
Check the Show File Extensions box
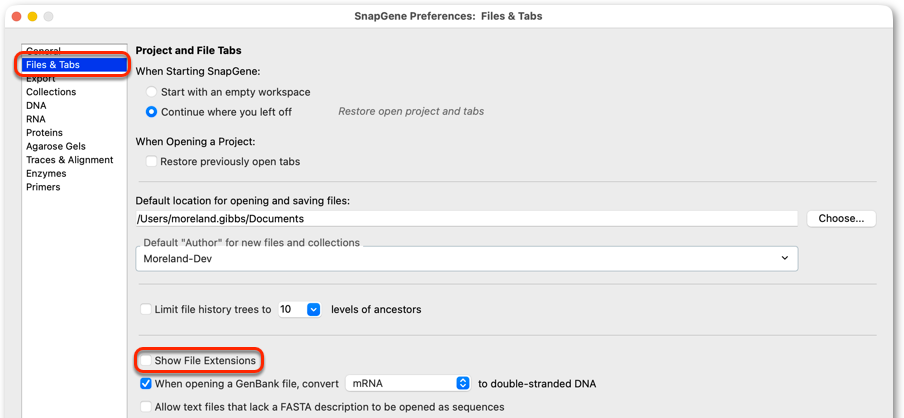point(146,360)
